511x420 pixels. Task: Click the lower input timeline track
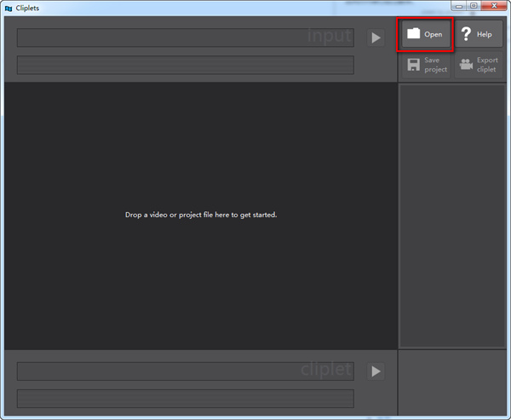[185, 65]
